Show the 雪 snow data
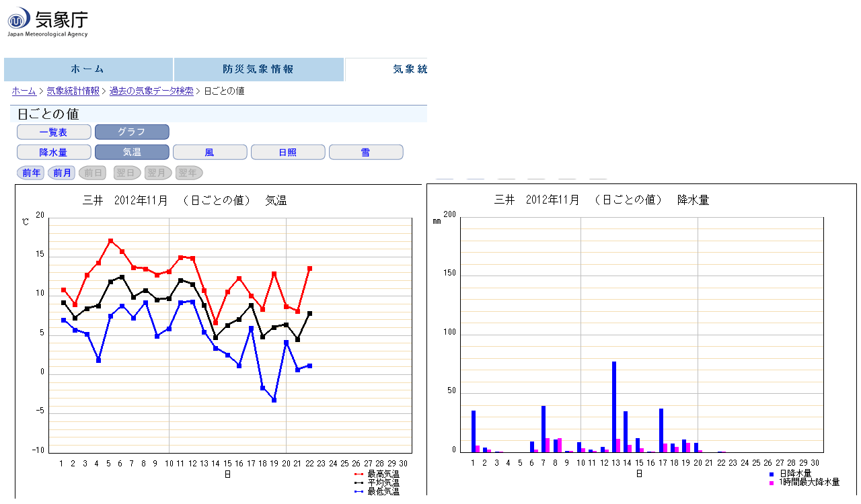The width and height of the screenshot is (861, 504). coord(366,152)
